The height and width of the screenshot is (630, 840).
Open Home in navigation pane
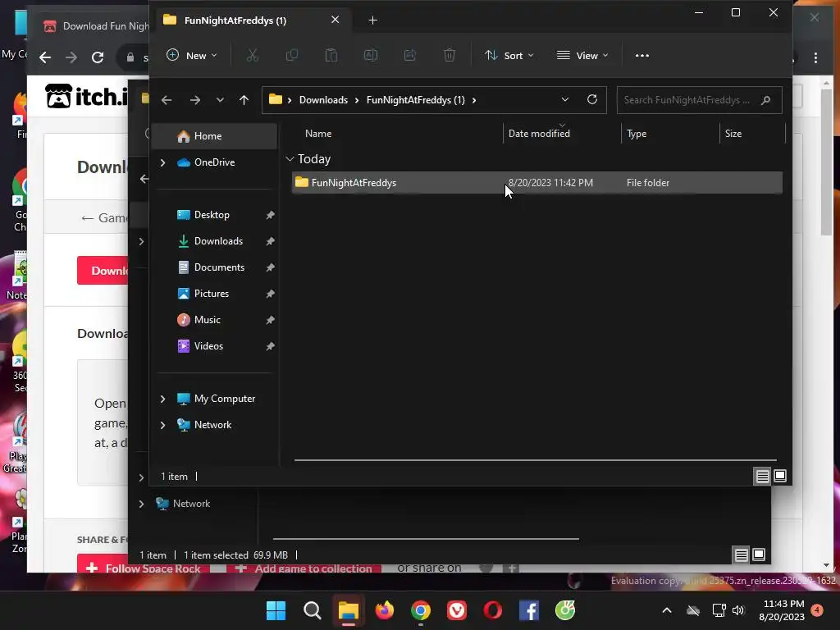point(214,136)
